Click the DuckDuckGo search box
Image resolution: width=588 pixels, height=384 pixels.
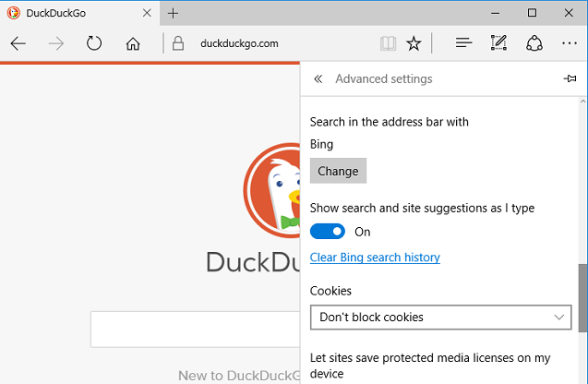[196, 330]
